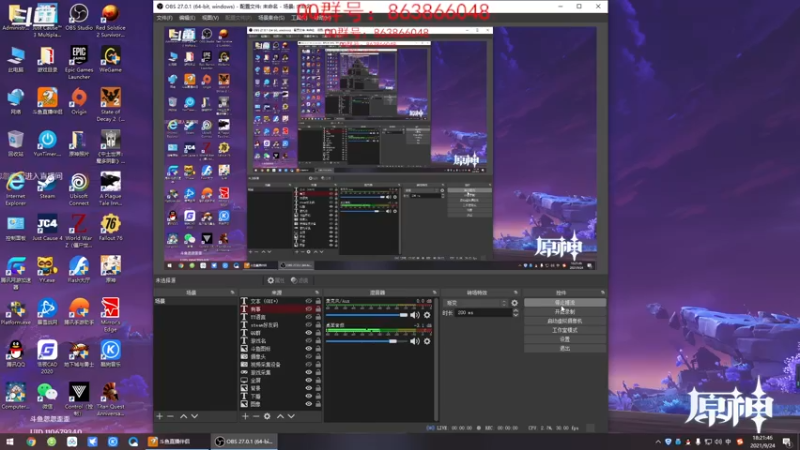Add a new source with the plus icon
Screen dimensions: 800x450
[x=245, y=416]
